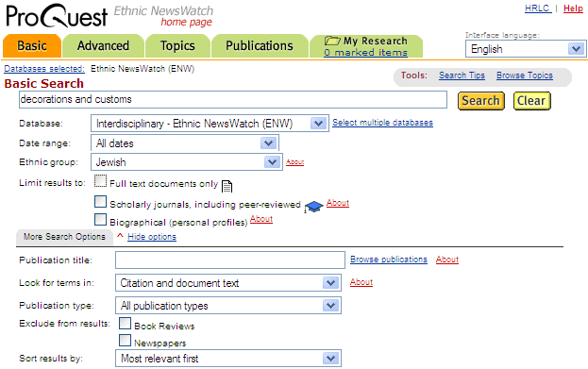
Task: Click About link next to Browse publications
Action: click(447, 260)
